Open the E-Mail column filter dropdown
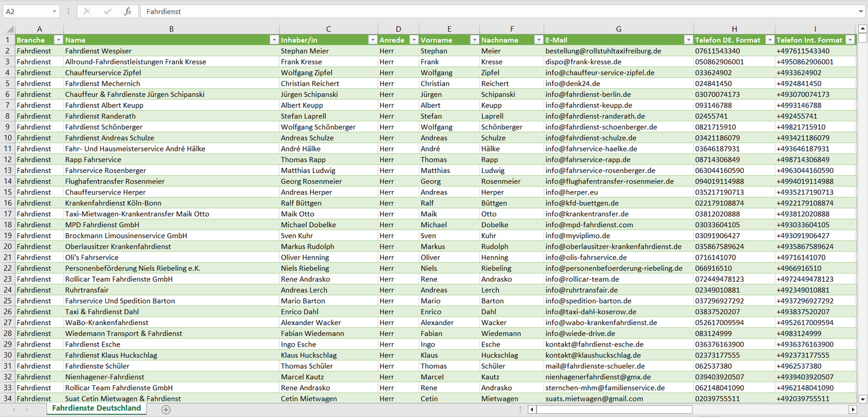This screenshot has height=417, width=868. click(x=688, y=40)
